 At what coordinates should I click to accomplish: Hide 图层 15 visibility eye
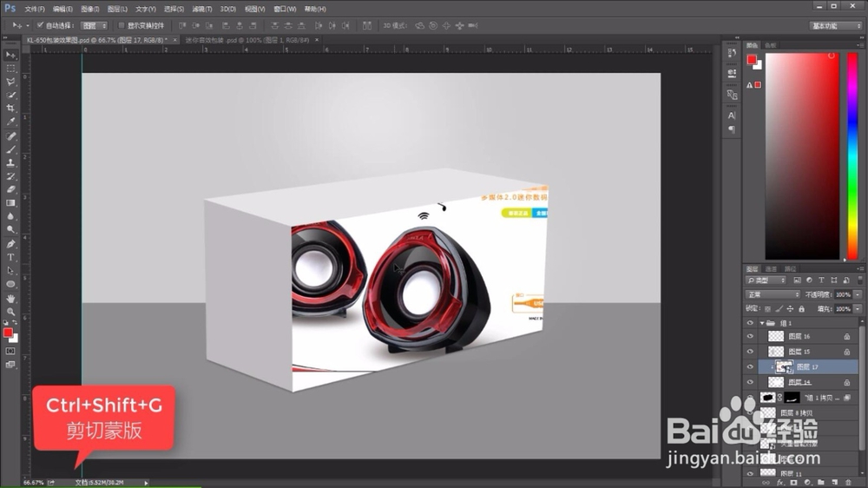click(x=750, y=352)
